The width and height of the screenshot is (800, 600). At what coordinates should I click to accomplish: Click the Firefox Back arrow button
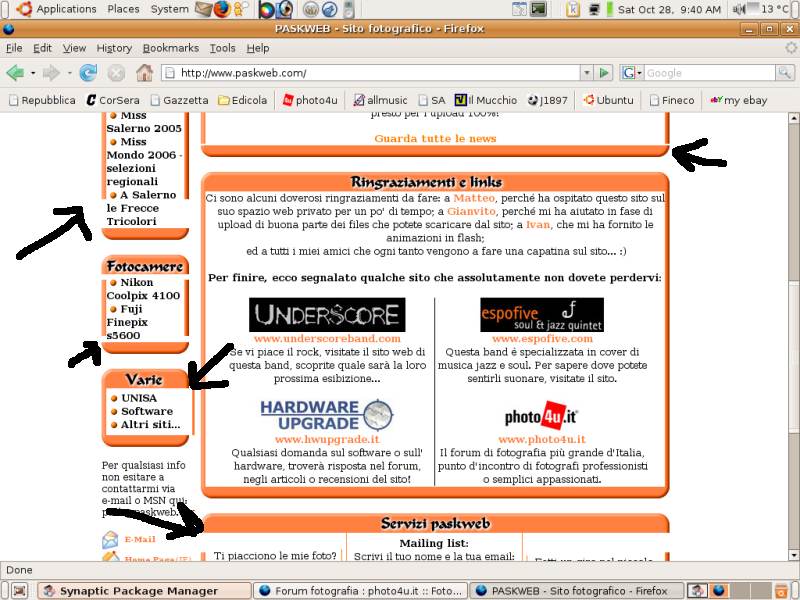click(15, 73)
